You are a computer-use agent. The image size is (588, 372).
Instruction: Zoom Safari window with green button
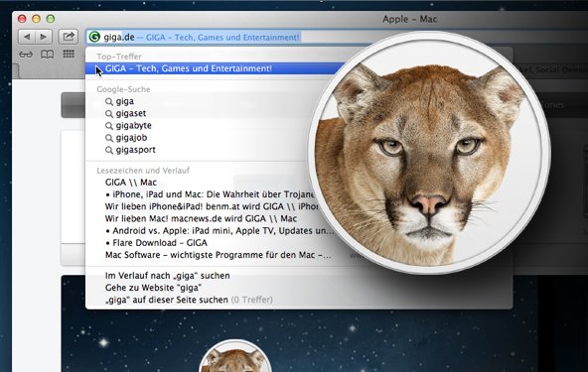pyautogui.click(x=51, y=19)
